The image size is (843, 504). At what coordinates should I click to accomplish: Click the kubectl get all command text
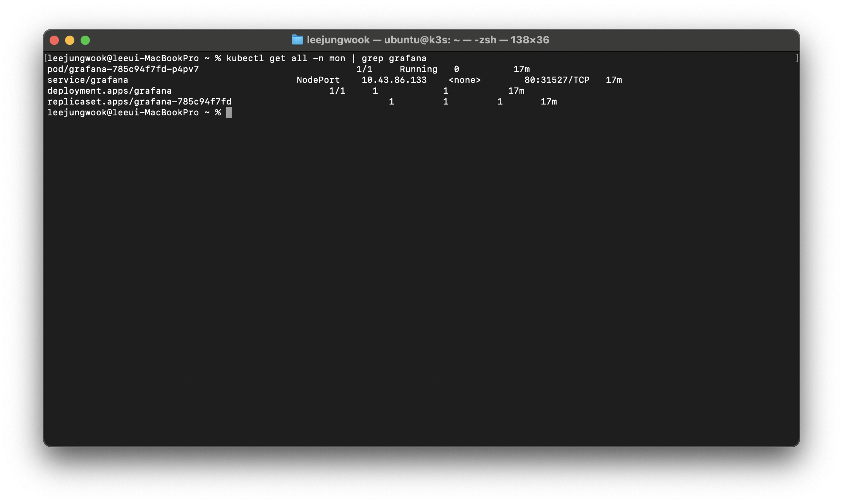(x=267, y=58)
